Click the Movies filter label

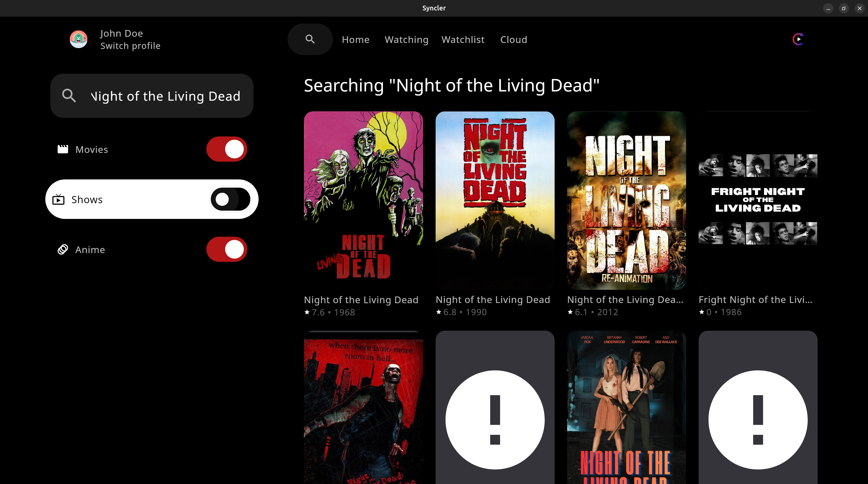pyautogui.click(x=92, y=149)
